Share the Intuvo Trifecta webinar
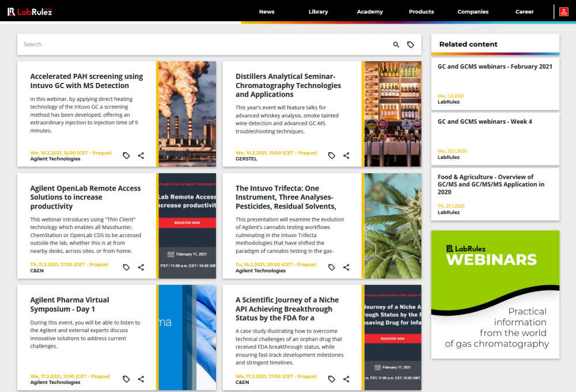Image resolution: width=576 pixels, height=392 pixels. coord(346,267)
